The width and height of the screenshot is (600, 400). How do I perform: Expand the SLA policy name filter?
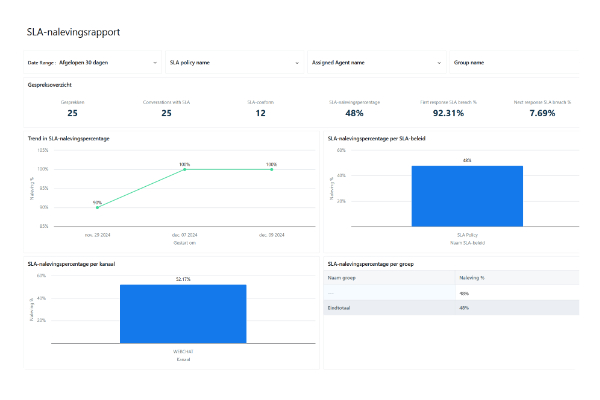coord(233,62)
